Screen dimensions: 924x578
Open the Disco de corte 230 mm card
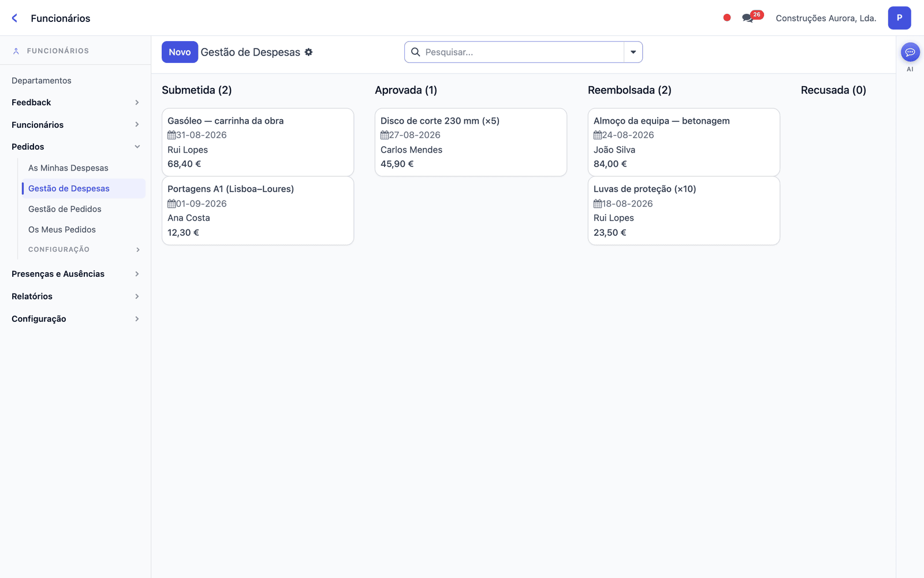tap(471, 142)
